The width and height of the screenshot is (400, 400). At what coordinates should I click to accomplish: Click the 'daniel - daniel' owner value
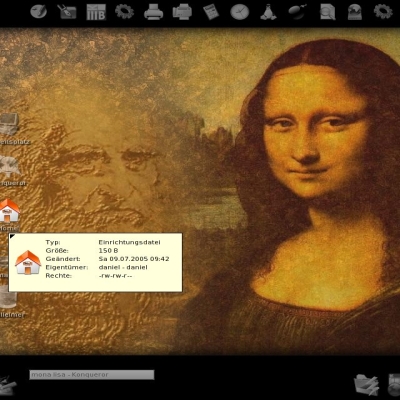click(123, 267)
